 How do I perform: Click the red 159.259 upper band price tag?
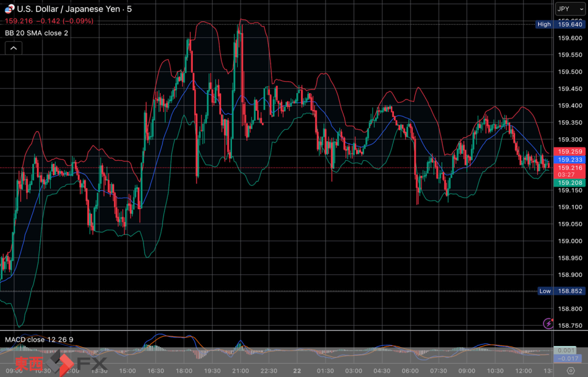pos(568,151)
